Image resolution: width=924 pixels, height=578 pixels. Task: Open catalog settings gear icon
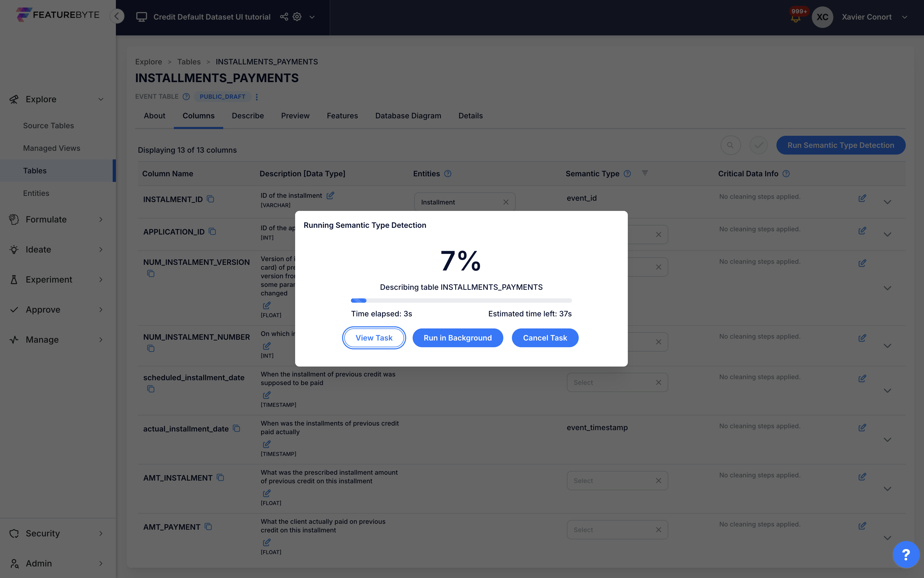pyautogui.click(x=297, y=17)
